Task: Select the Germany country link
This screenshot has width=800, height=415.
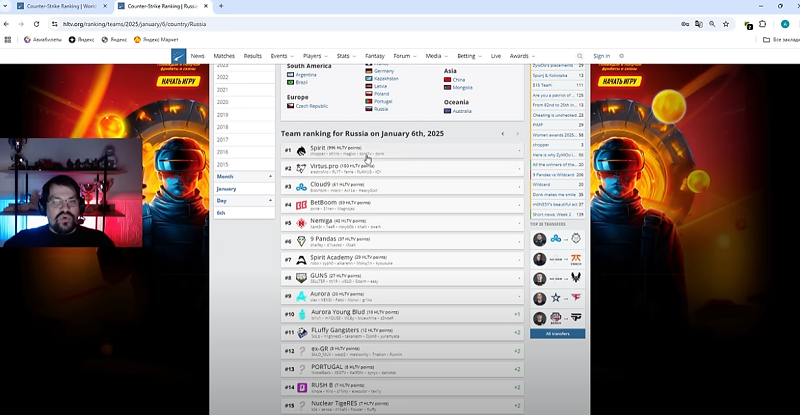Action: 384,71
